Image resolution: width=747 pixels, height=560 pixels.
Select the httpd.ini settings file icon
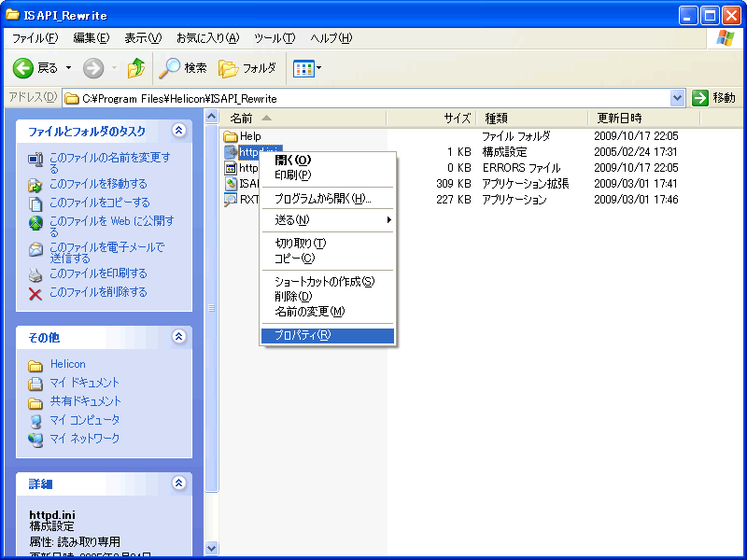click(231, 152)
